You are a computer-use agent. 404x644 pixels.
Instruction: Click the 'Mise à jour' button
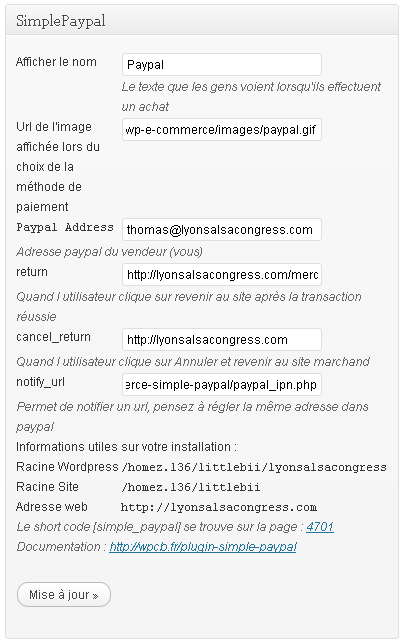point(64,594)
